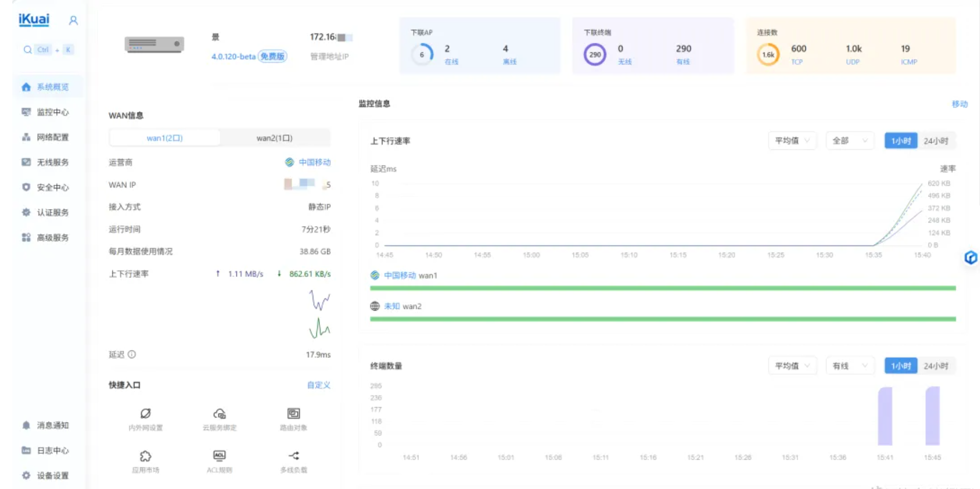Open 云服务绑定 shortcut
Viewport: 980px width, 489px height.
click(219, 420)
